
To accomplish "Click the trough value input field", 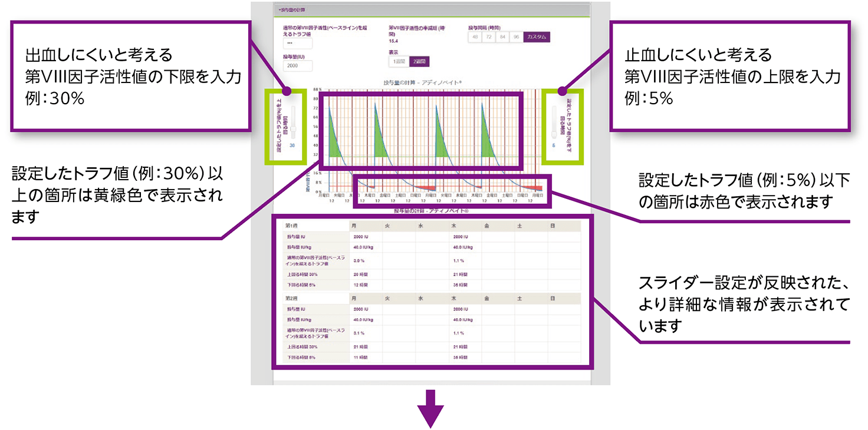I will coord(298,43).
